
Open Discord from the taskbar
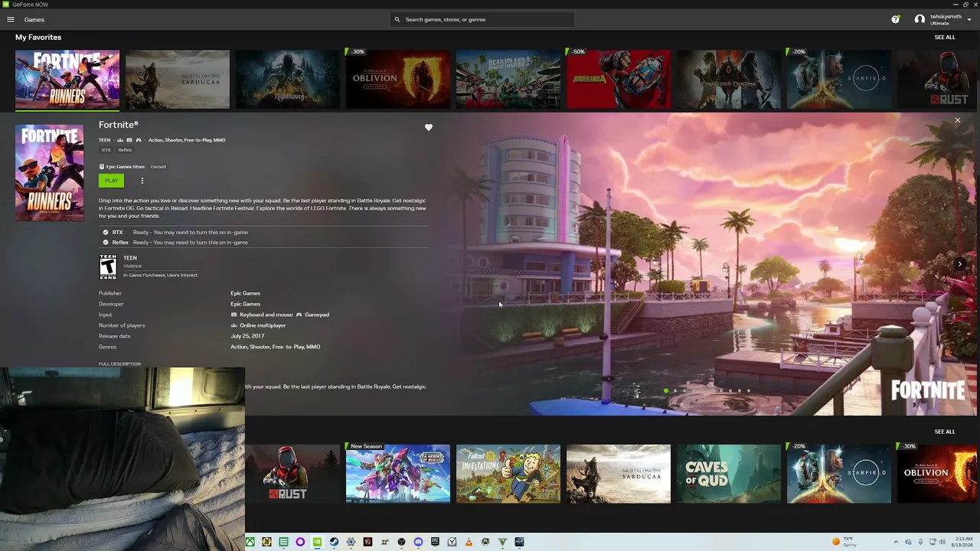[x=418, y=542]
